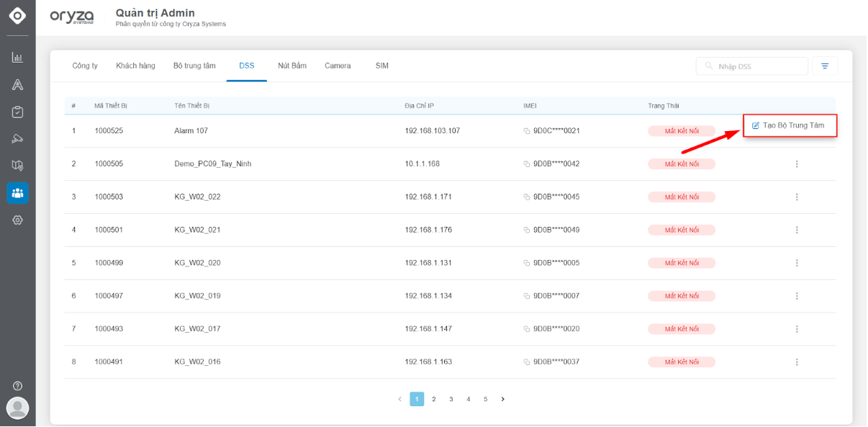
Task: Copy IMEI 9D0C****0021 via copy icon
Action: (x=527, y=131)
